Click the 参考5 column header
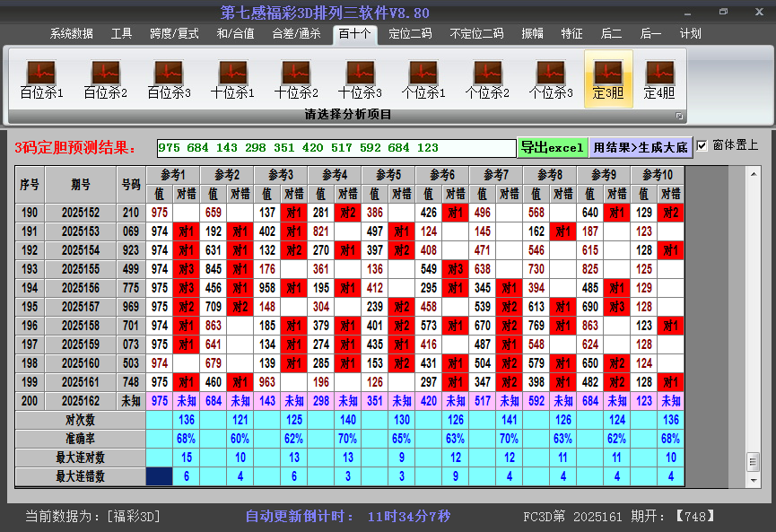Image resolution: width=776 pixels, height=532 pixels. click(388, 175)
